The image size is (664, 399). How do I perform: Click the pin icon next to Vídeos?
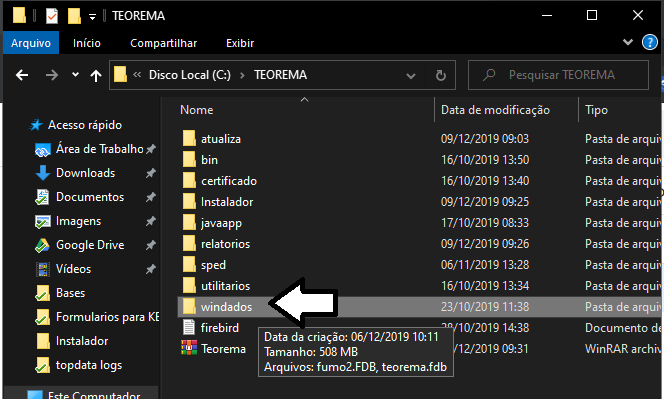pyautogui.click(x=151, y=269)
